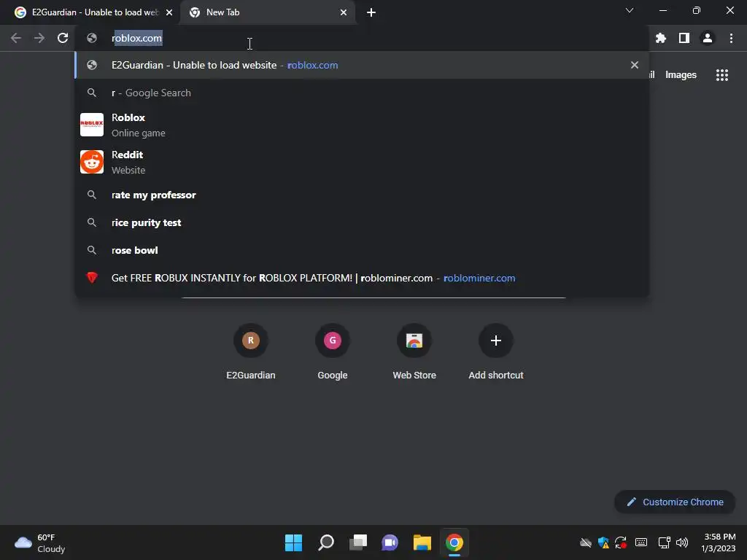Click the browser forward arrow
This screenshot has width=747, height=560.
(x=39, y=38)
